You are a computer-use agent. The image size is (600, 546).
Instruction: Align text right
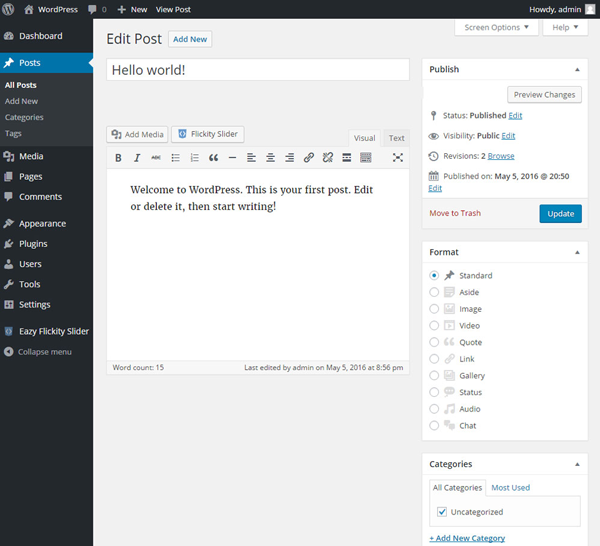pos(290,158)
